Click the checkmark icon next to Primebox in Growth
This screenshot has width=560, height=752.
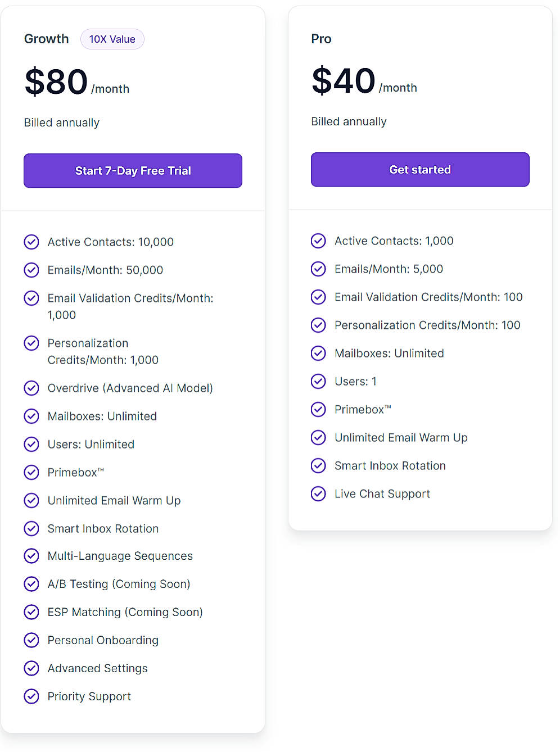[31, 472]
